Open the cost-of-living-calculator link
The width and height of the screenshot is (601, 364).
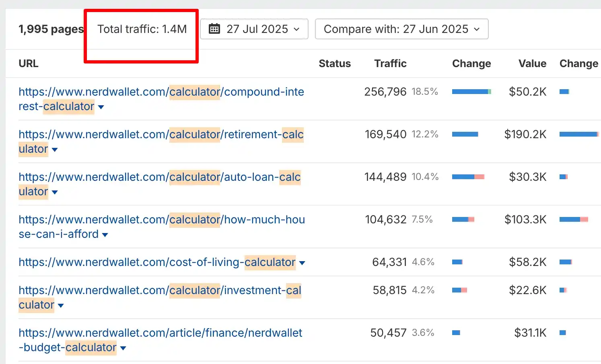pyautogui.click(x=157, y=262)
